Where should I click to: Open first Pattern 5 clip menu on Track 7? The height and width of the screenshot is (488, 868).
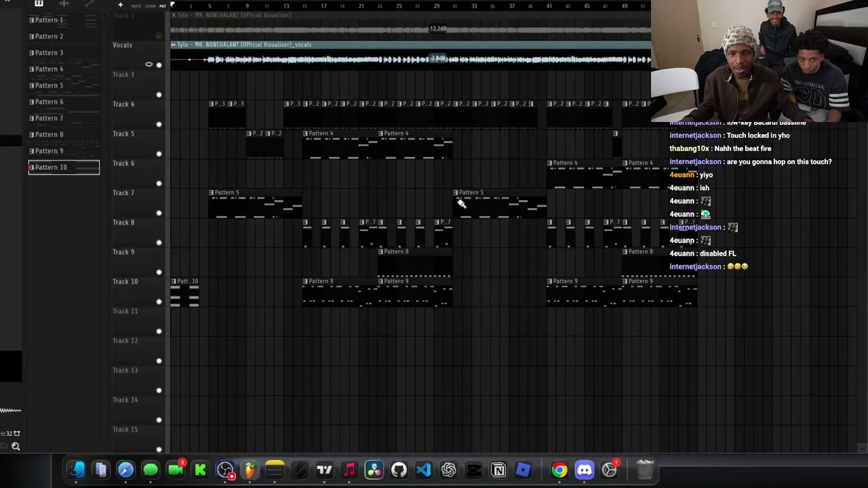(x=212, y=192)
